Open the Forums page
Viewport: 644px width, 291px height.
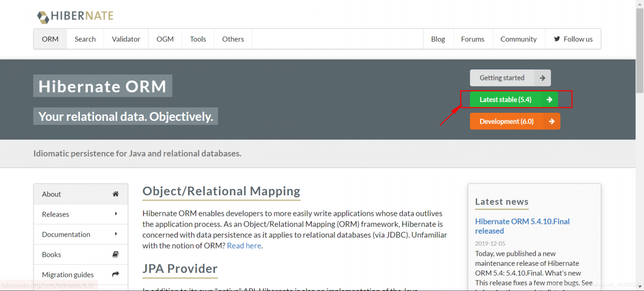[x=472, y=39]
